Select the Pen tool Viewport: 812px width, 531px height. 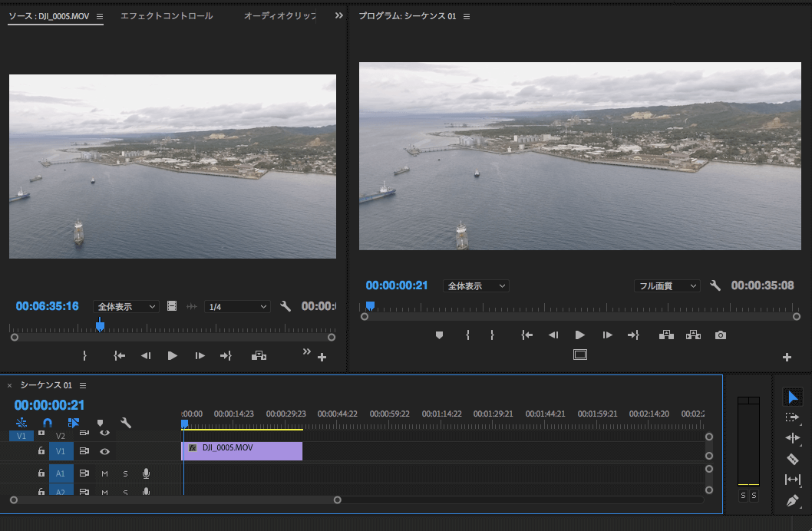tap(793, 501)
